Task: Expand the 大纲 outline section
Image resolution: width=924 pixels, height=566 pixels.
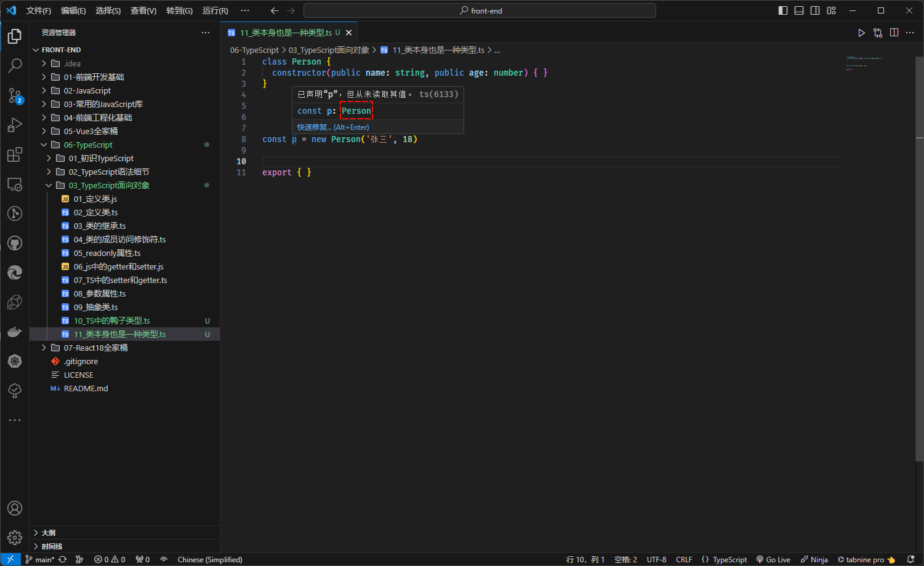Action: coord(49,533)
